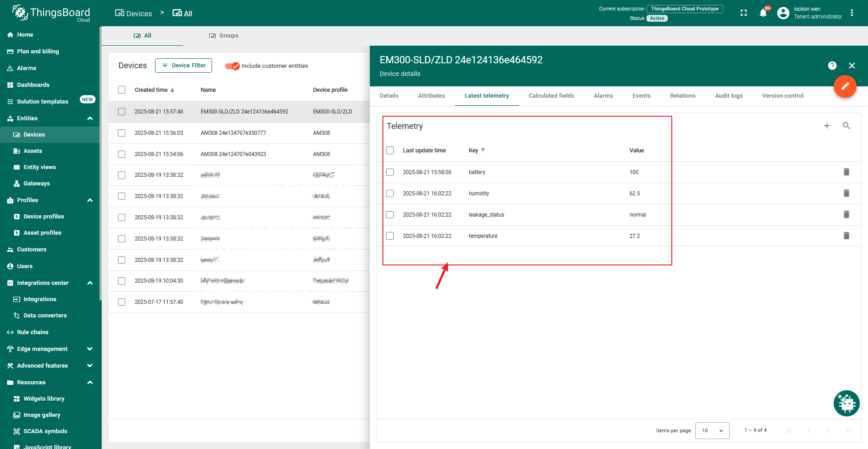Open Customers in the sidebar
The image size is (868, 449).
[x=50, y=250]
